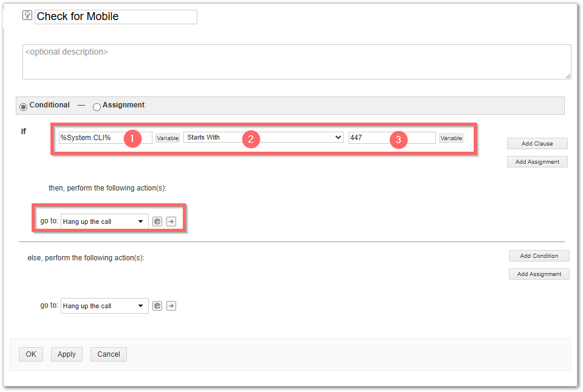Click the upper Add Assignment button
This screenshot has height=392, width=583.
pyautogui.click(x=537, y=161)
